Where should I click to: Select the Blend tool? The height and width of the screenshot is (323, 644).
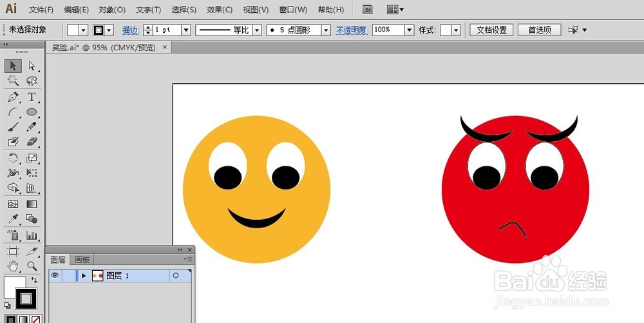click(x=32, y=219)
